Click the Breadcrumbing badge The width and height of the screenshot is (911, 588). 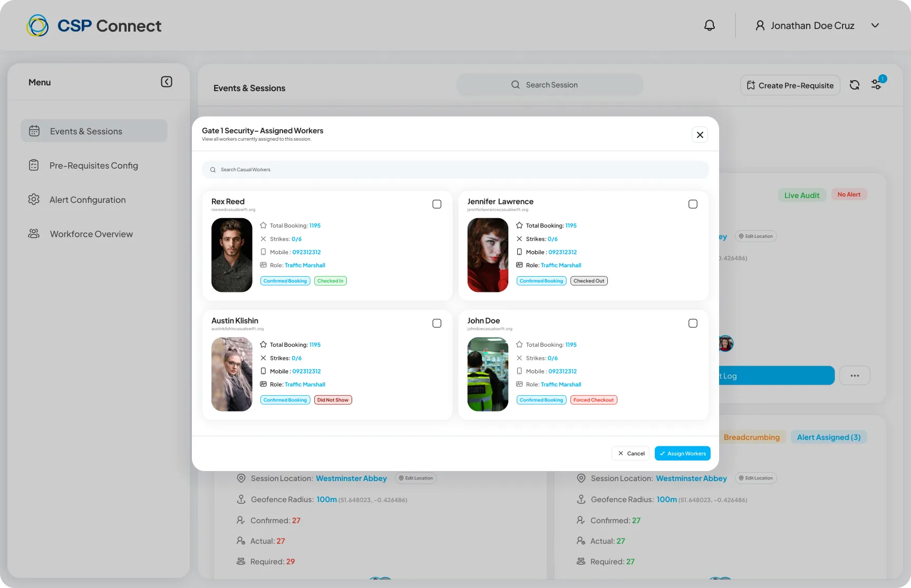[752, 437]
